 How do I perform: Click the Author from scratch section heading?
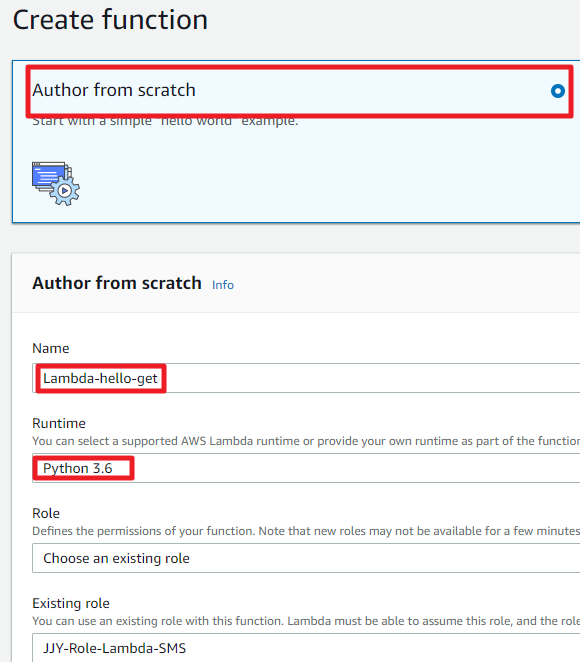[117, 283]
